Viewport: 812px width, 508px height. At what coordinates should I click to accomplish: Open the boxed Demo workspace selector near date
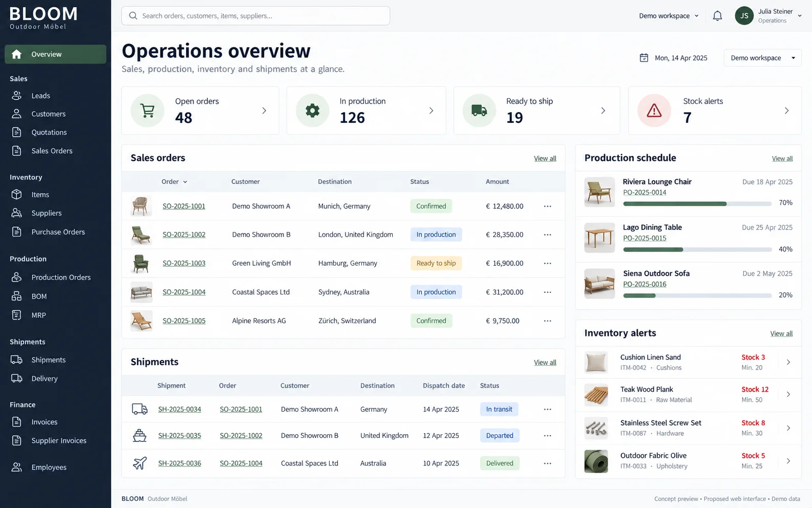762,58
